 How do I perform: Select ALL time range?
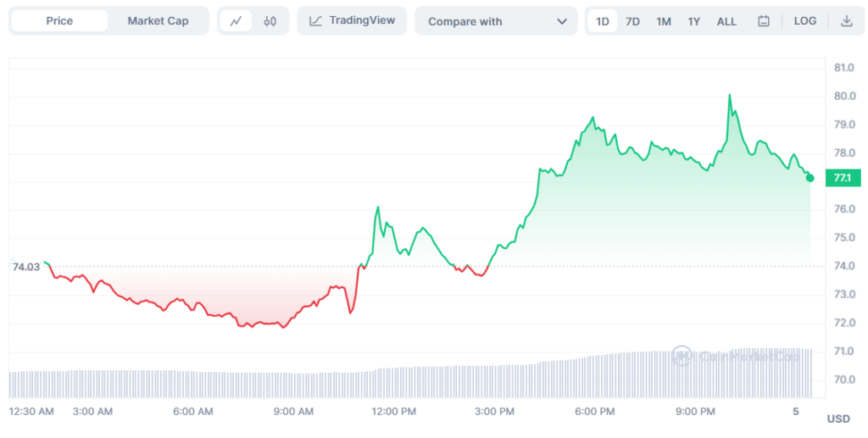(x=726, y=21)
